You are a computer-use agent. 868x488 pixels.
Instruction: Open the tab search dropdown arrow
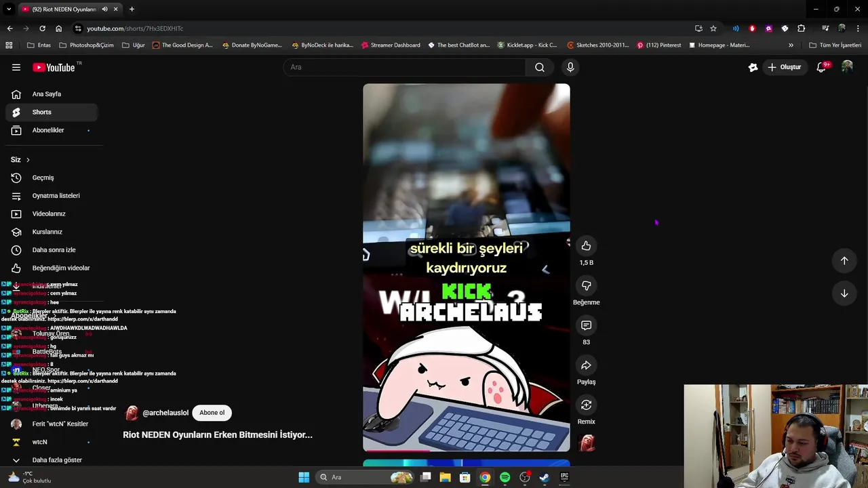pos(9,9)
